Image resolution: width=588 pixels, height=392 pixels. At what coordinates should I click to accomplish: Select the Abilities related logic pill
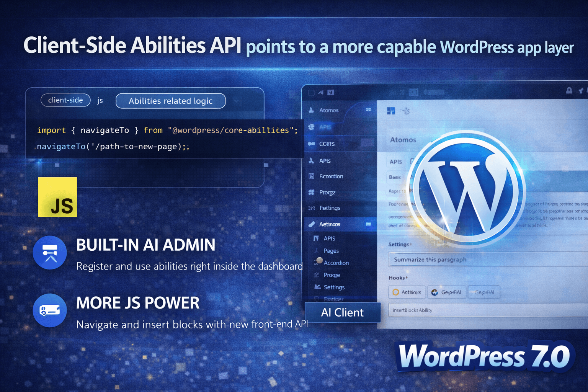[170, 101]
